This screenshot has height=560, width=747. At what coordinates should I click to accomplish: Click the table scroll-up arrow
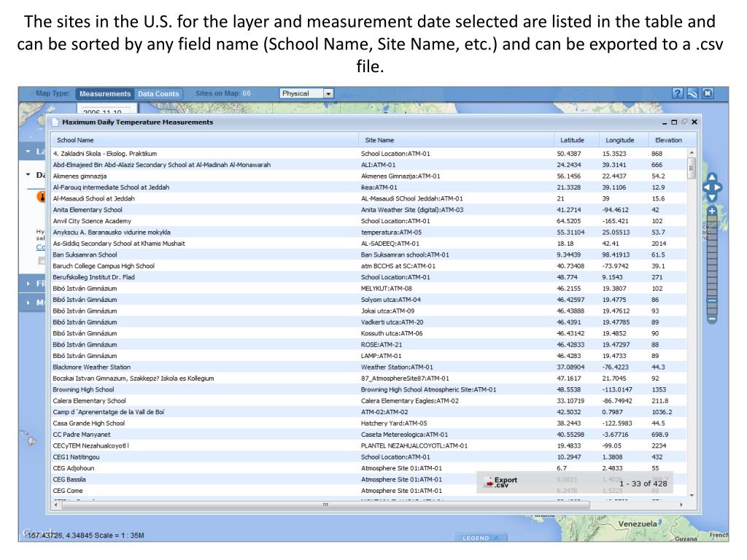(x=692, y=152)
